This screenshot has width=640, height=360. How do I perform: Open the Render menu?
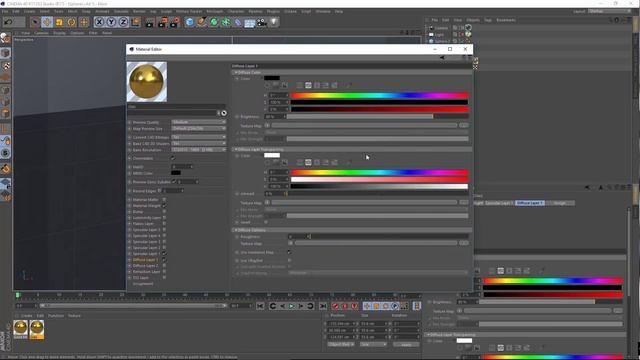pyautogui.click(x=139, y=11)
